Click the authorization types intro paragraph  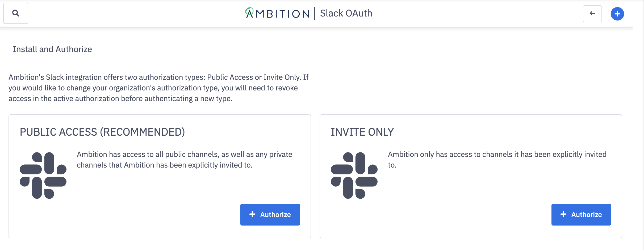pos(158,88)
